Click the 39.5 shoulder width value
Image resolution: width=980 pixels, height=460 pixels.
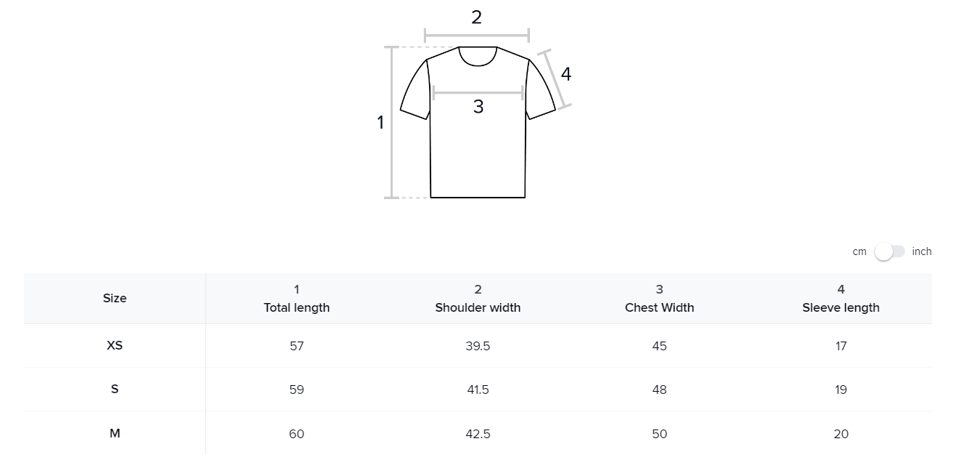click(x=478, y=346)
